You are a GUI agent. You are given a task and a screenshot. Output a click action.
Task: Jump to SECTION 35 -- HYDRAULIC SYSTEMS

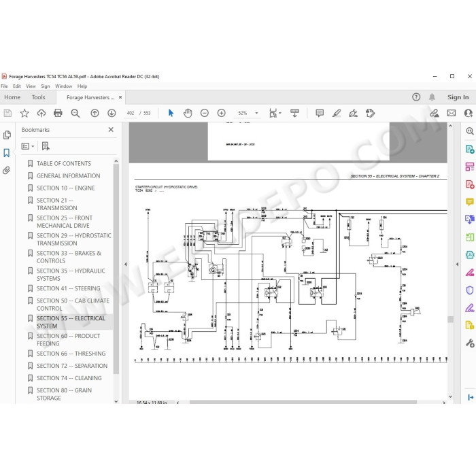[71, 275]
